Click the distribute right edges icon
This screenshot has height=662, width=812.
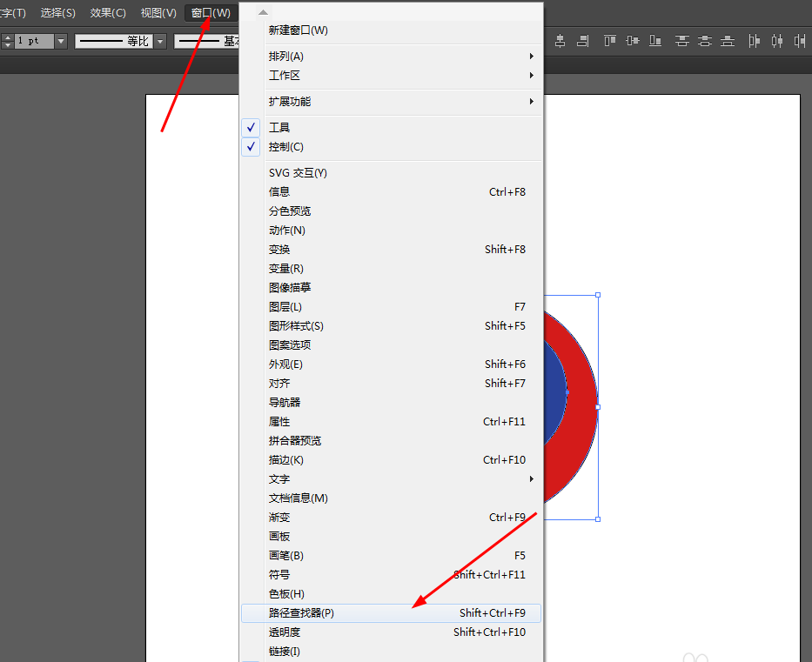(800, 41)
